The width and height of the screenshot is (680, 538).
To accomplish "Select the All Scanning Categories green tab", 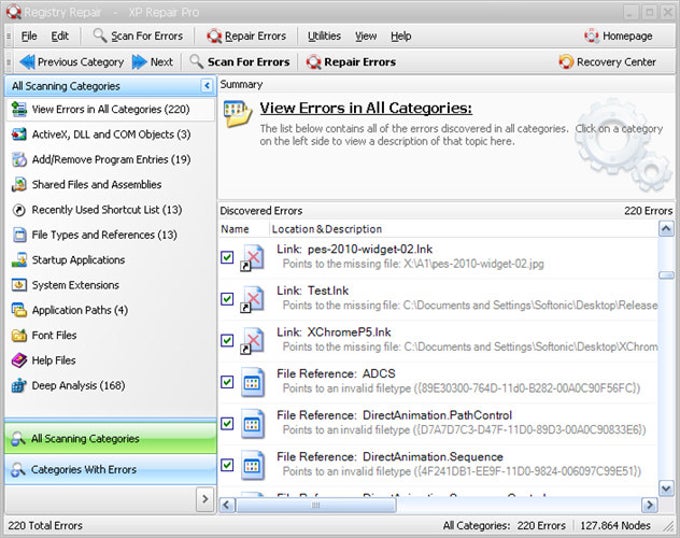I will point(111,438).
